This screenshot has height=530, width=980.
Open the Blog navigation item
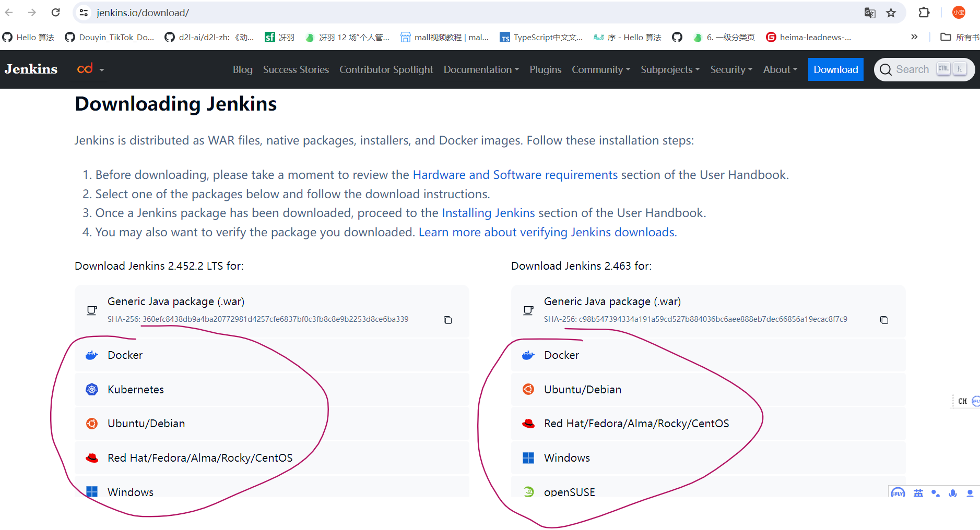[x=242, y=69]
